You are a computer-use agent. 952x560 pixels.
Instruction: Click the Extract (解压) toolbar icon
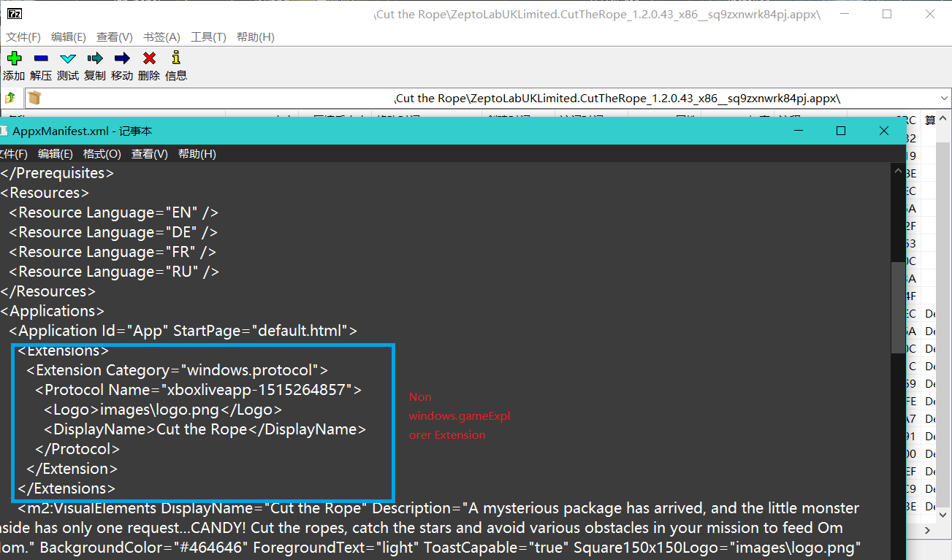41,58
